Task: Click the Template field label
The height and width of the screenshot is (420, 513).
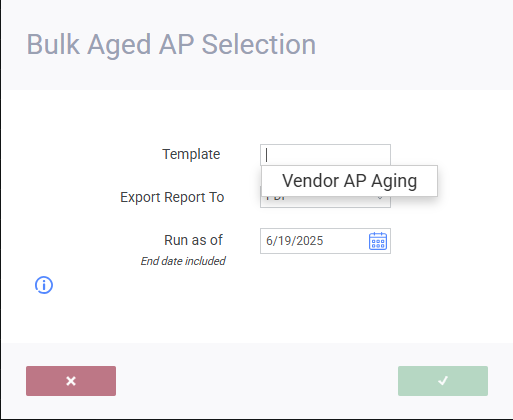Action: (x=191, y=154)
